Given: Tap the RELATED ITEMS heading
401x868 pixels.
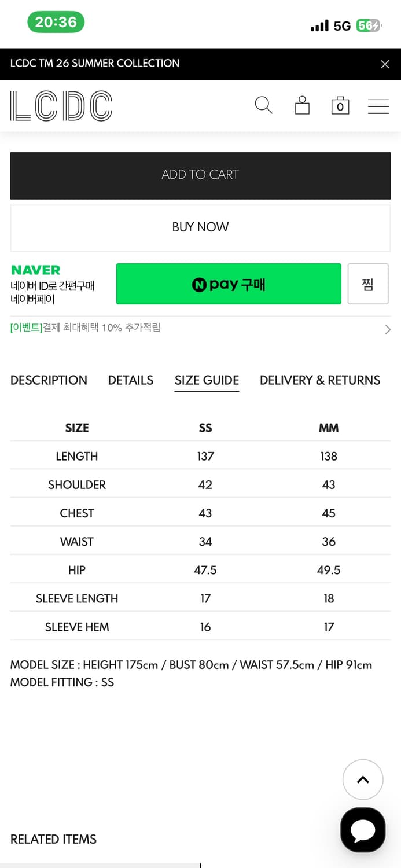Looking at the screenshot, I should click(x=53, y=839).
